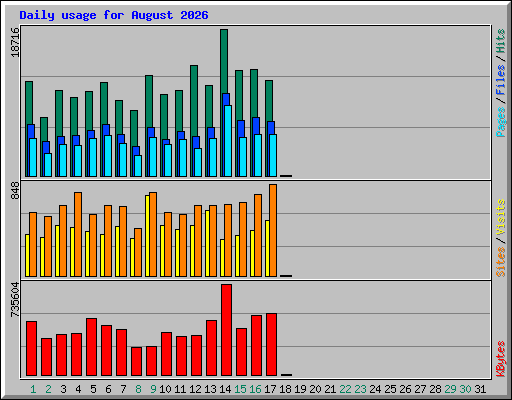The image size is (512, 400).
Task: Click the yellow Visits bar for day 9
Action: pyautogui.click(x=147, y=236)
